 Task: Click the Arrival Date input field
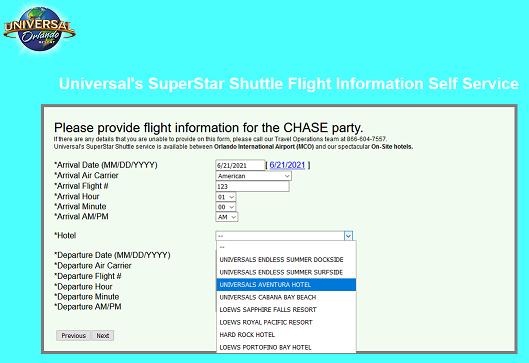(x=240, y=165)
